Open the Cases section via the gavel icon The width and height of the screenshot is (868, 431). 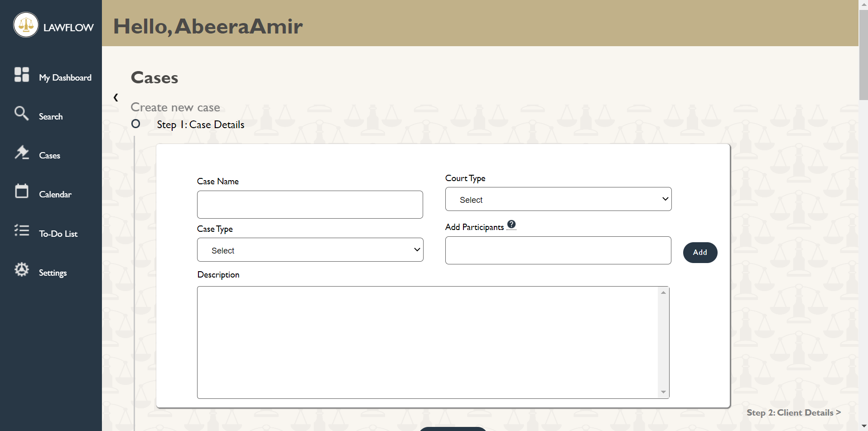(x=22, y=152)
